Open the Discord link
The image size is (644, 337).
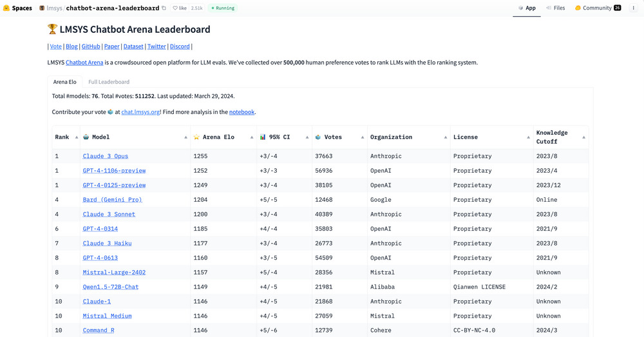pos(180,46)
